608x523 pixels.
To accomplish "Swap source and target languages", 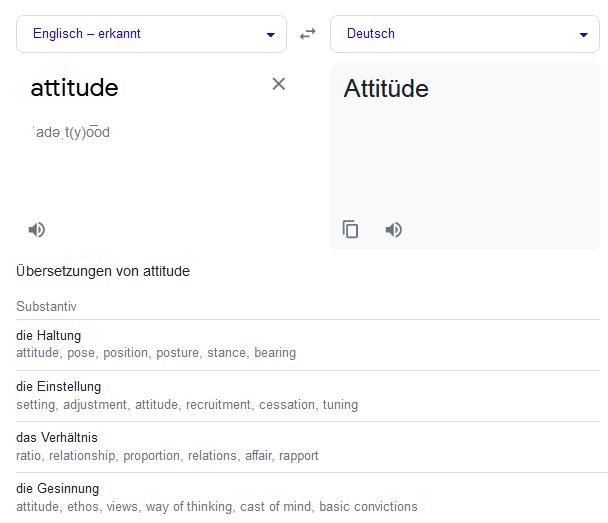I will pyautogui.click(x=308, y=34).
